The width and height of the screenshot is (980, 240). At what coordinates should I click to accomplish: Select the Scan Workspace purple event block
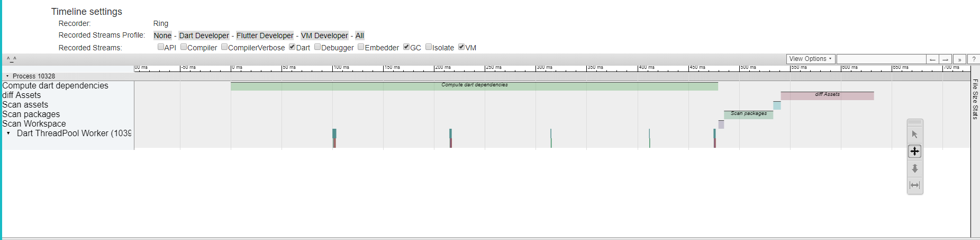click(721, 124)
